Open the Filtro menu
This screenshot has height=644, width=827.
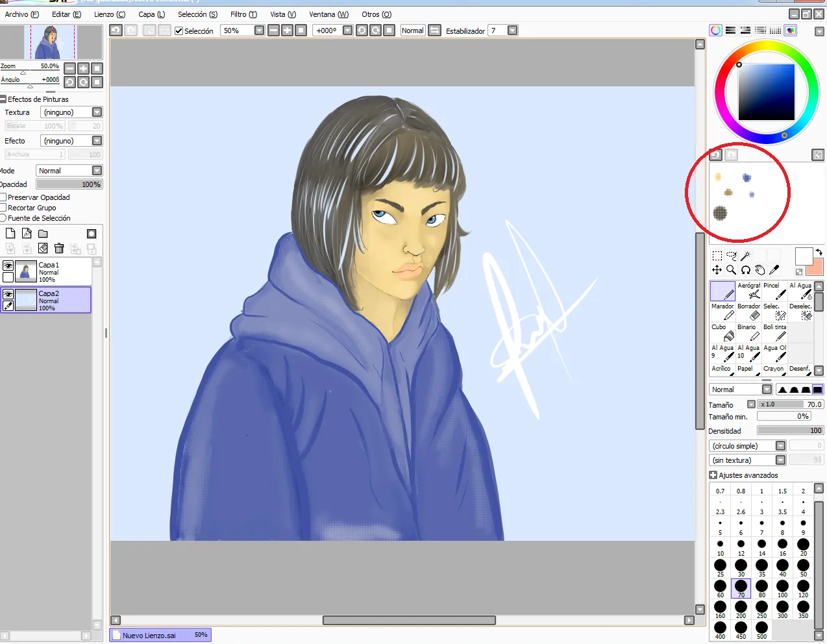pyautogui.click(x=243, y=14)
